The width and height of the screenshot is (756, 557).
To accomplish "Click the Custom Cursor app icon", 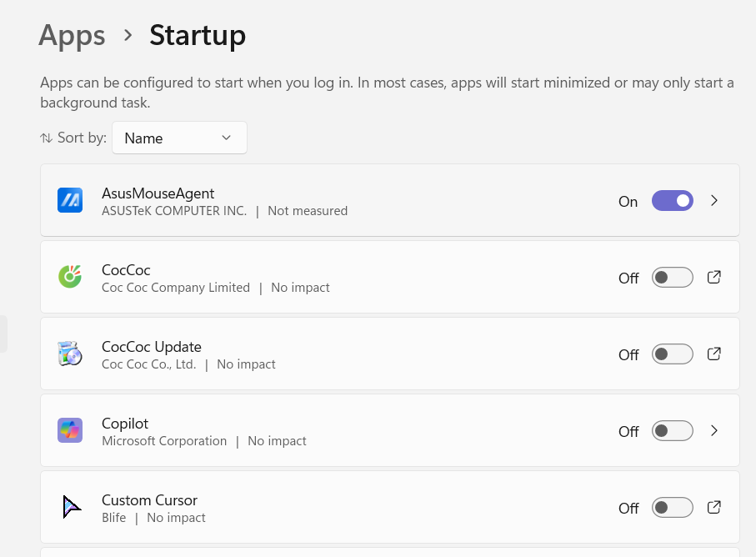I will click(x=70, y=507).
